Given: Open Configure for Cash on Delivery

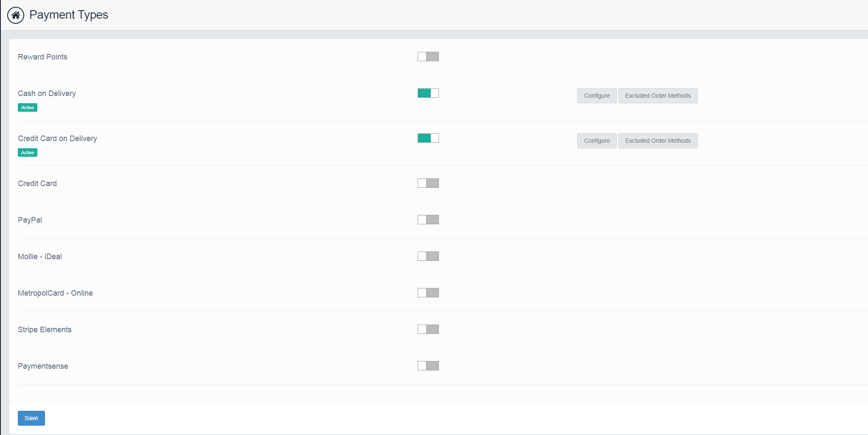Looking at the screenshot, I should click(x=597, y=96).
